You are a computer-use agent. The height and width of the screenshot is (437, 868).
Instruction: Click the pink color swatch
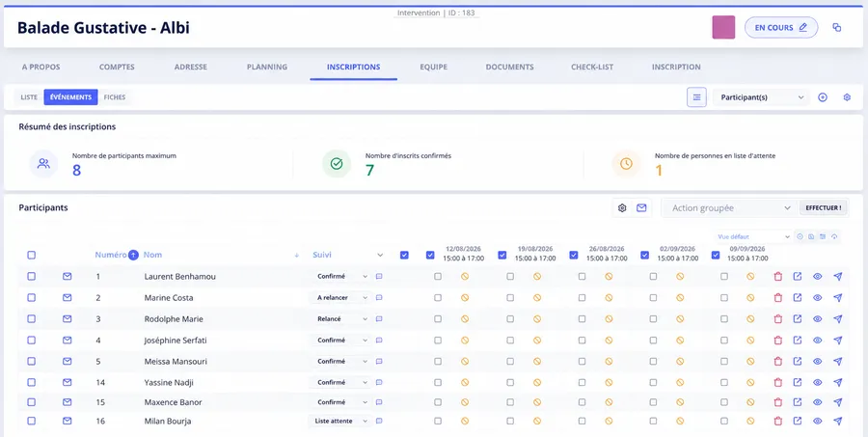(723, 27)
